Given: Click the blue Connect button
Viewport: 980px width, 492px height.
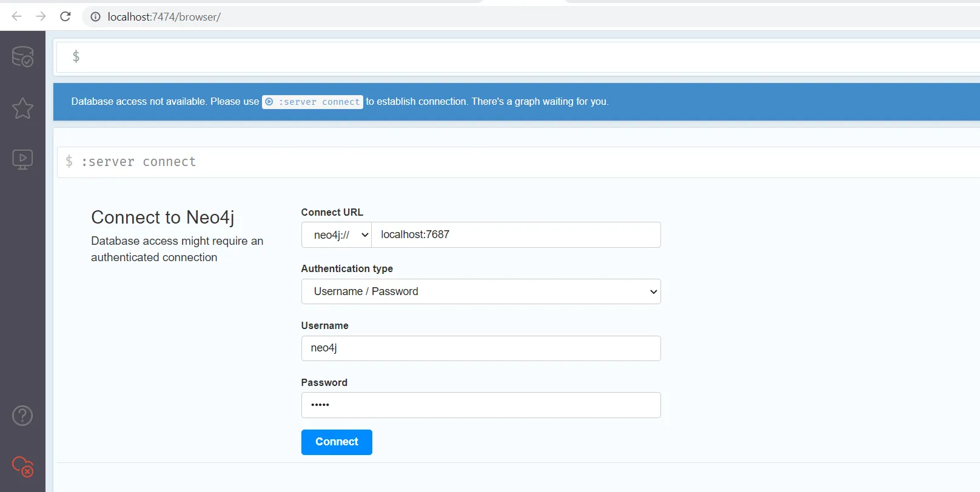Looking at the screenshot, I should (x=337, y=442).
